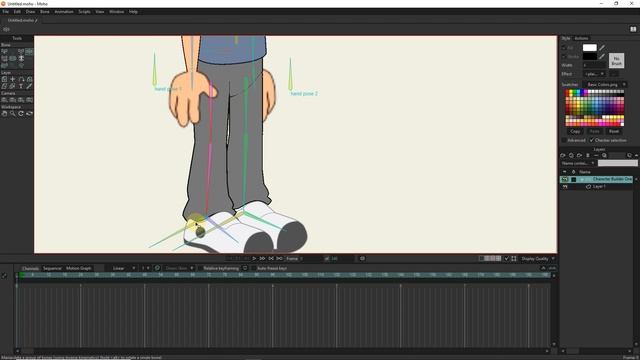The image size is (640, 360).
Task: Open the white fill color swatch
Action: [589, 48]
